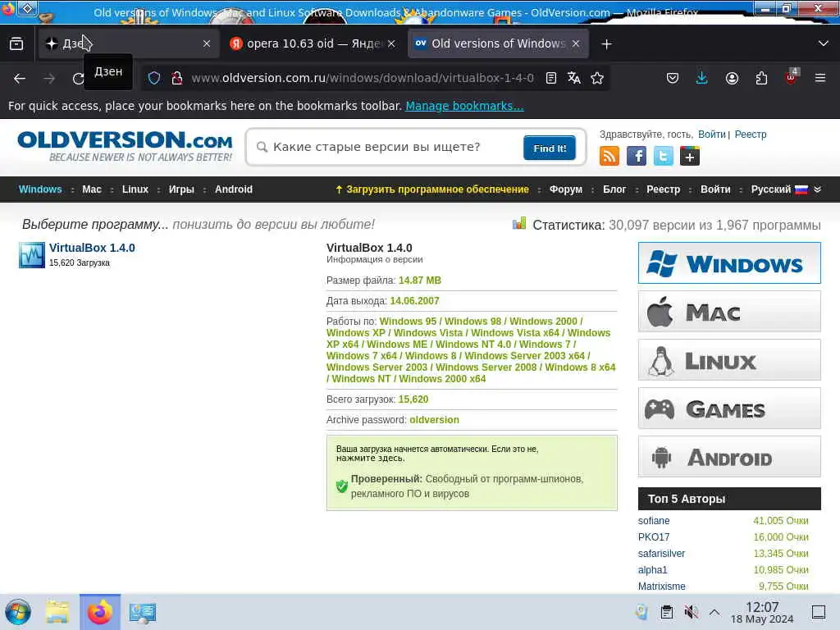Click the dark plus share icon
Viewport: 840px width, 630px height.
[690, 156]
